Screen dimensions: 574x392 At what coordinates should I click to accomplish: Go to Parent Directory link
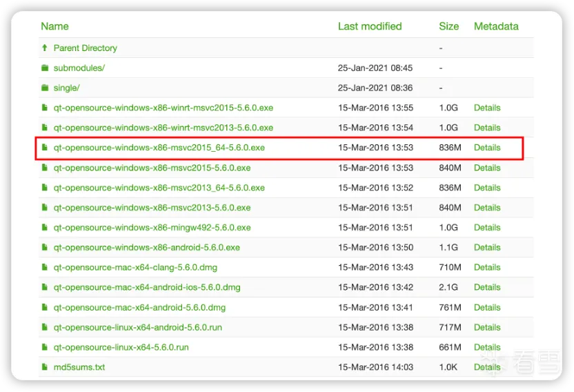tap(86, 48)
